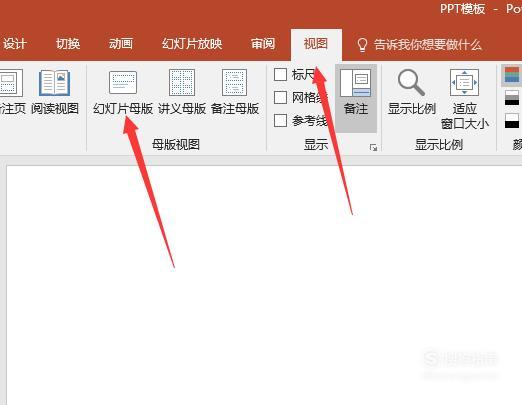Enable the Guides (参考线) checkbox
The height and width of the screenshot is (405, 522).
[x=280, y=120]
